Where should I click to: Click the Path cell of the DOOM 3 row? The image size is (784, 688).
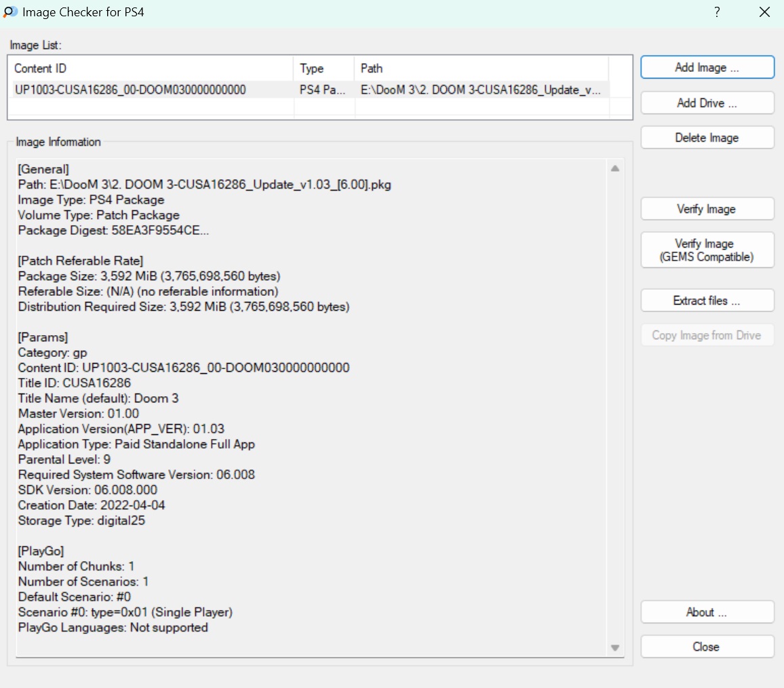tap(481, 90)
